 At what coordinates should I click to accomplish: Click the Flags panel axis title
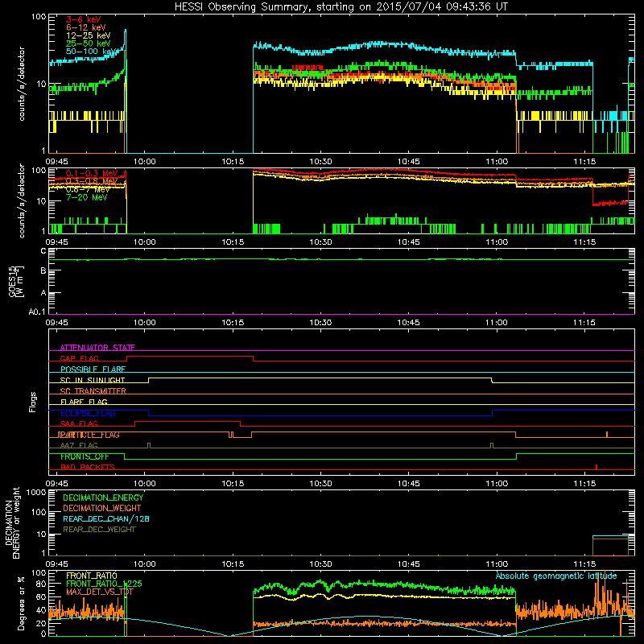coord(32,402)
